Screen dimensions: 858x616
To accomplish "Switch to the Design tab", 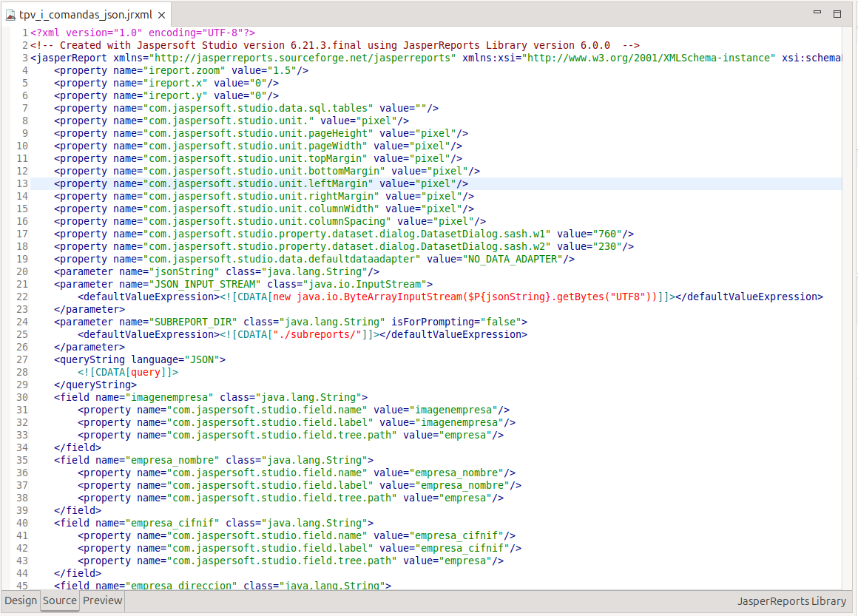I will [x=21, y=600].
